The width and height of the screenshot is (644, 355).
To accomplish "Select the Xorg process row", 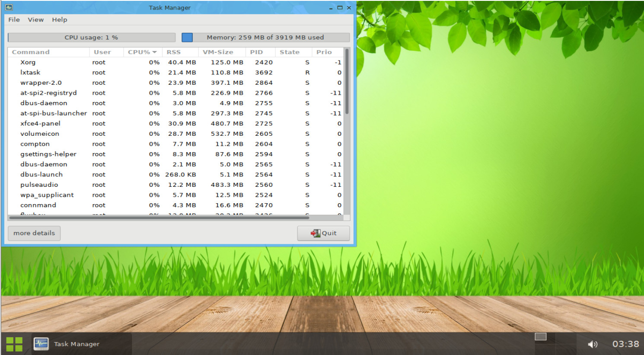I will pyautogui.click(x=176, y=62).
